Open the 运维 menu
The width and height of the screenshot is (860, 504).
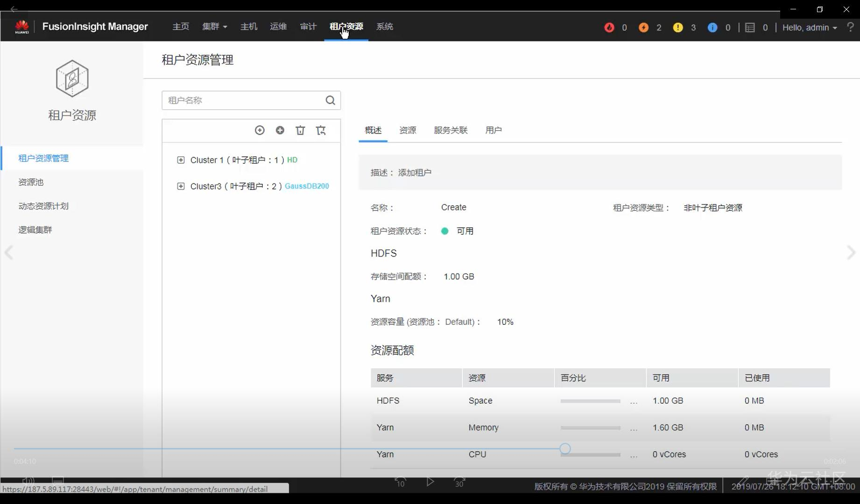click(278, 27)
